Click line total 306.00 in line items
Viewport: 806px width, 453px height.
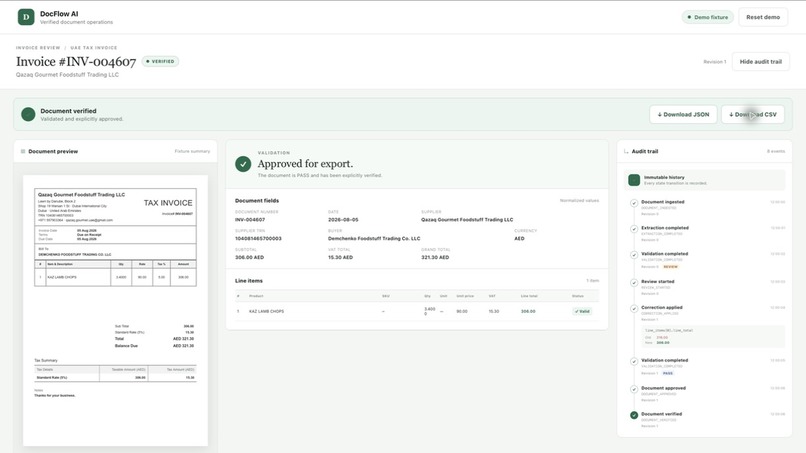coord(528,312)
